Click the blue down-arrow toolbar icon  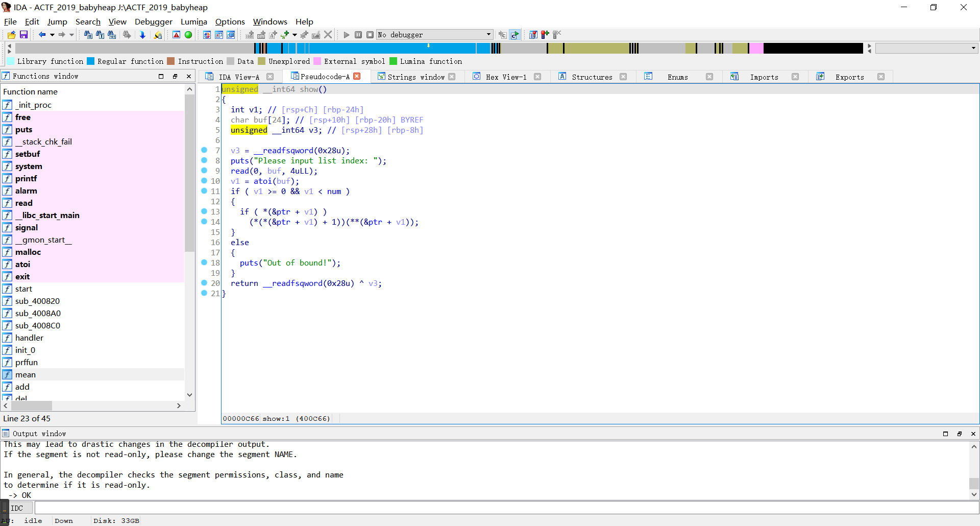pos(142,35)
